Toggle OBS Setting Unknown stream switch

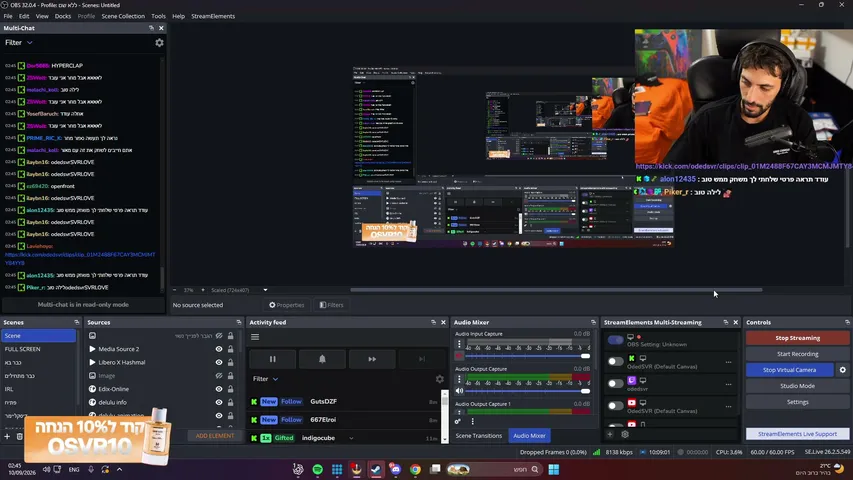pos(615,340)
